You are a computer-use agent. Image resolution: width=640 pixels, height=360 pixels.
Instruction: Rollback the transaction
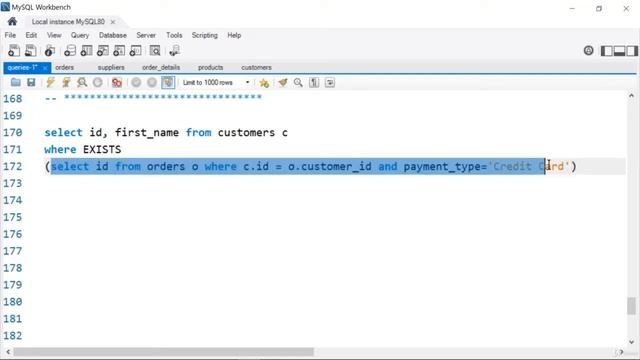[x=152, y=82]
